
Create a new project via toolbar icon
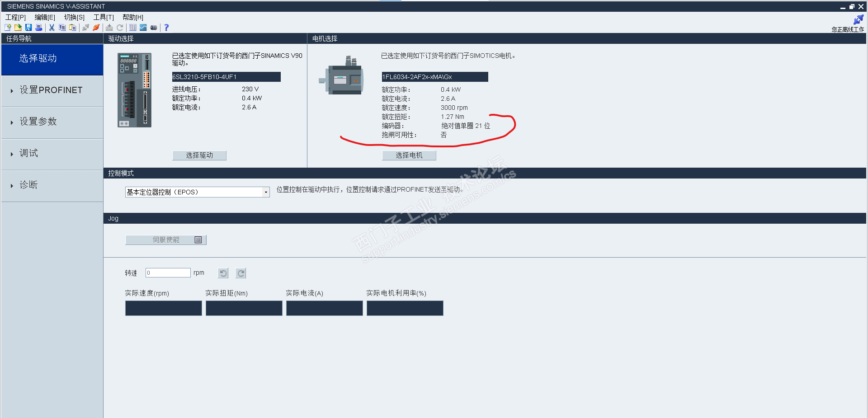[8, 28]
